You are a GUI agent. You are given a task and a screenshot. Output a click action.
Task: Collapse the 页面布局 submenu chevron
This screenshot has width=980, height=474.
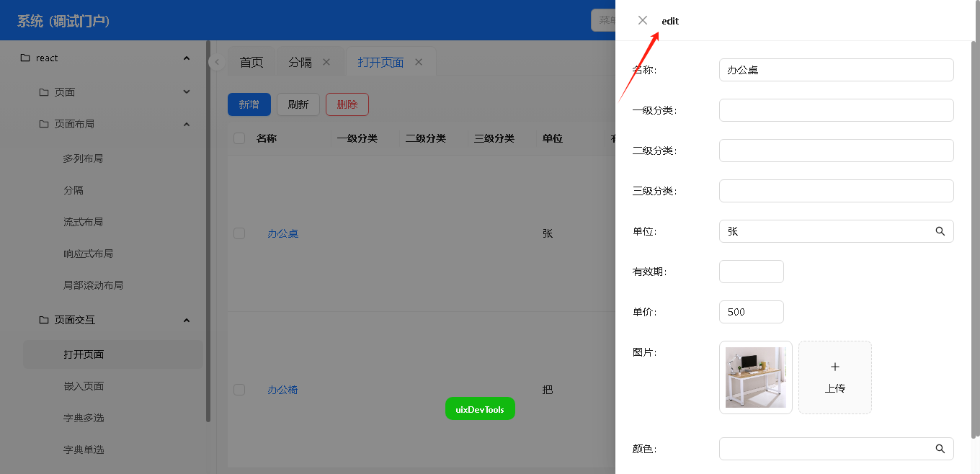click(187, 124)
